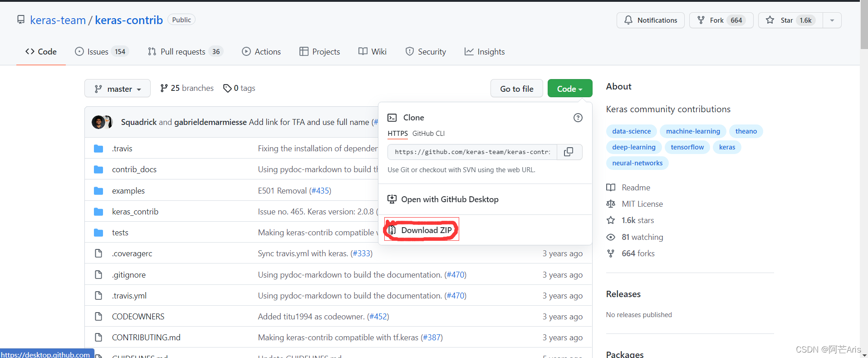The height and width of the screenshot is (358, 868).
Task: Expand the star list dropdown arrow
Action: point(832,20)
